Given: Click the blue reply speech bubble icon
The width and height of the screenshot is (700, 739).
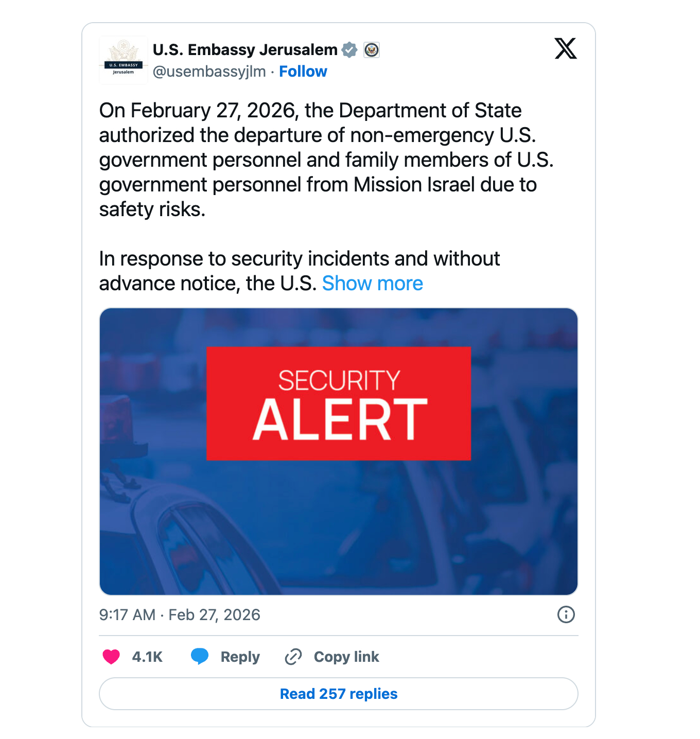Looking at the screenshot, I should (x=200, y=657).
